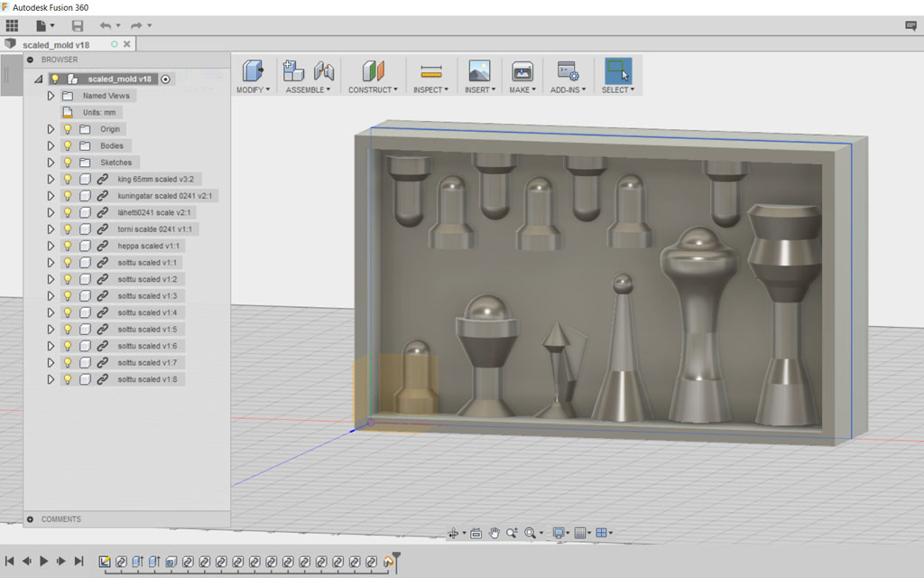Image resolution: width=924 pixels, height=578 pixels.
Task: Toggle visibility bulb of Bodies folder
Action: coord(68,145)
